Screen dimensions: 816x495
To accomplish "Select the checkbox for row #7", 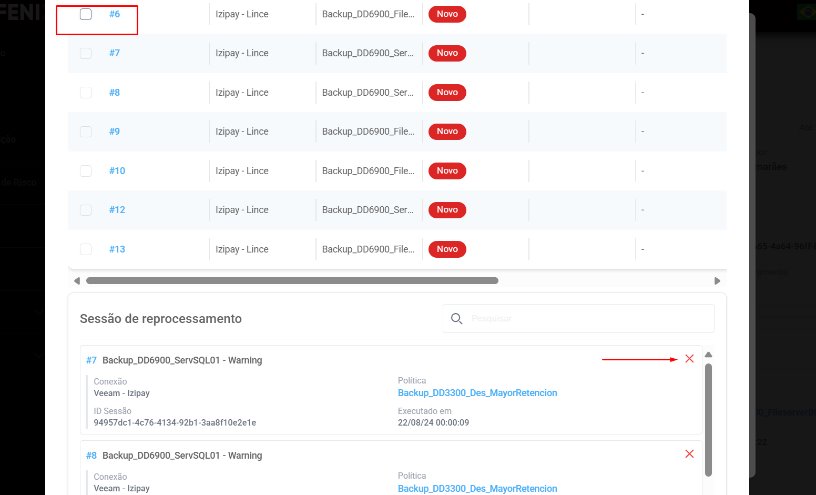I will (x=86, y=53).
